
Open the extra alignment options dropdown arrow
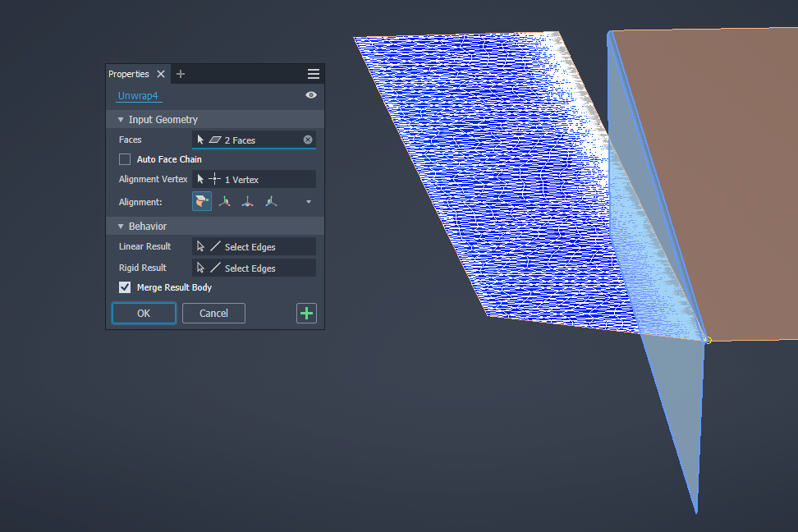pyautogui.click(x=308, y=201)
